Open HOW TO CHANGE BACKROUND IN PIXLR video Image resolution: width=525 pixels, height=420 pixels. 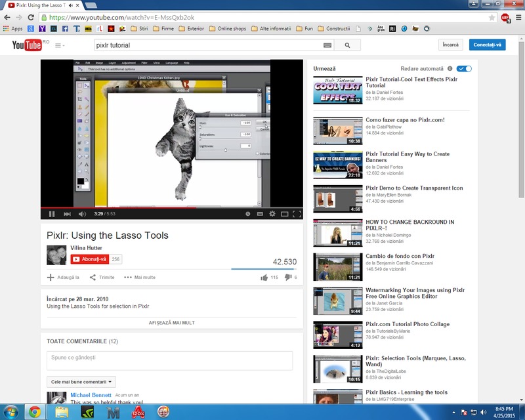coord(409,225)
